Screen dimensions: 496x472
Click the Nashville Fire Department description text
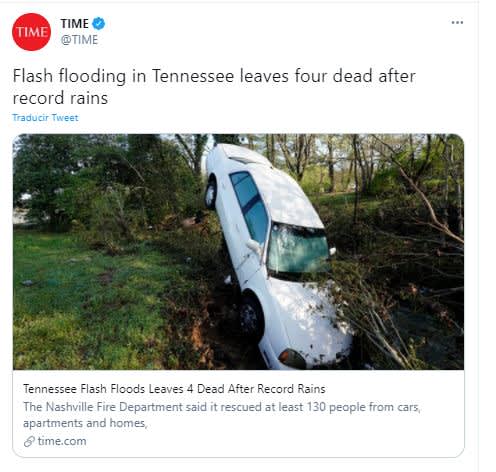(222, 407)
